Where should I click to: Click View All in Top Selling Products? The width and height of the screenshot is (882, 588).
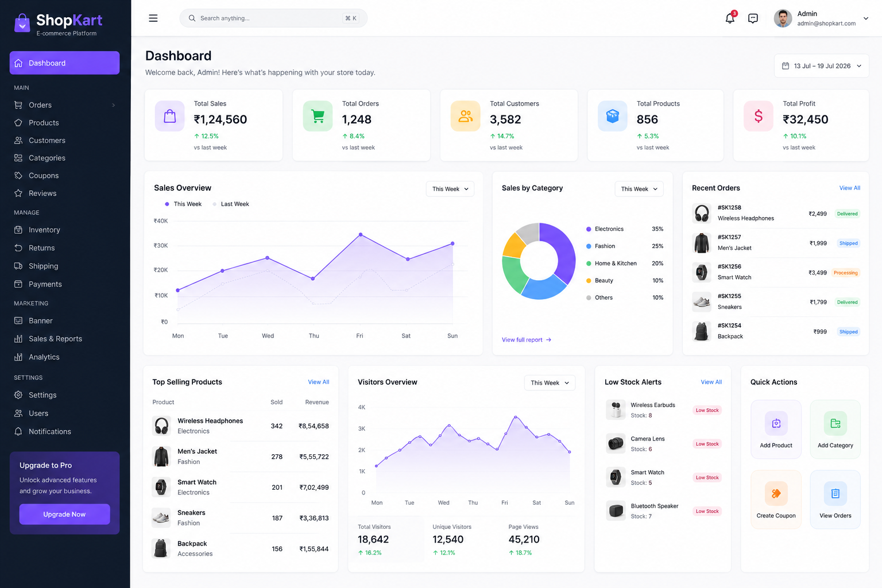[319, 382]
